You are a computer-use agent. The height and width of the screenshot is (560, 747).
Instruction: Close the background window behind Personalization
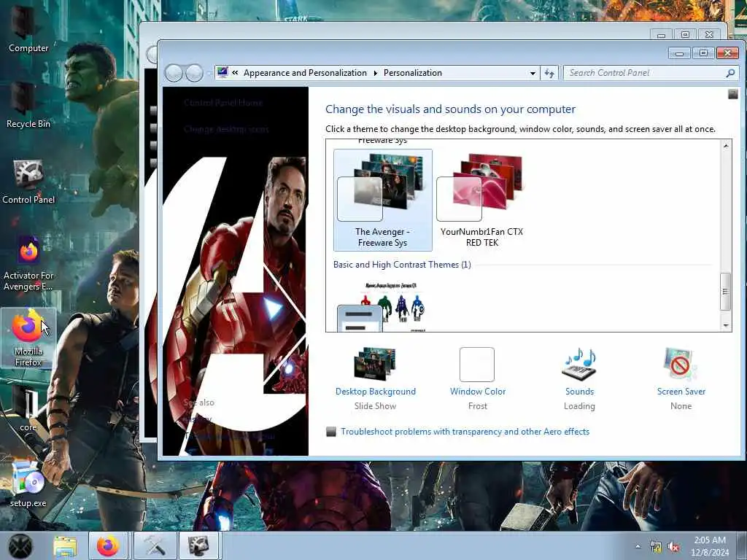tap(709, 35)
